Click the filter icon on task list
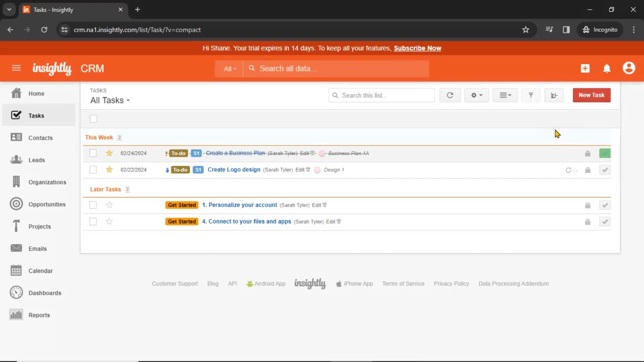 coord(531,95)
